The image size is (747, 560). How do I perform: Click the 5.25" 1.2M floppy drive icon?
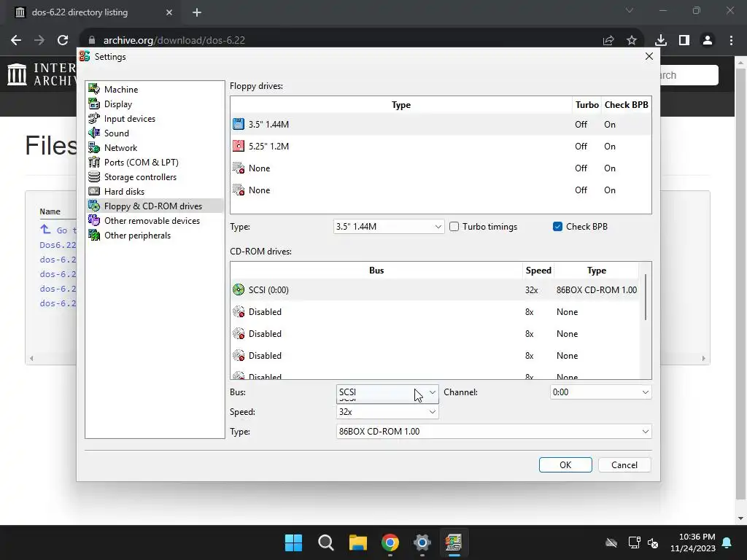(x=239, y=146)
